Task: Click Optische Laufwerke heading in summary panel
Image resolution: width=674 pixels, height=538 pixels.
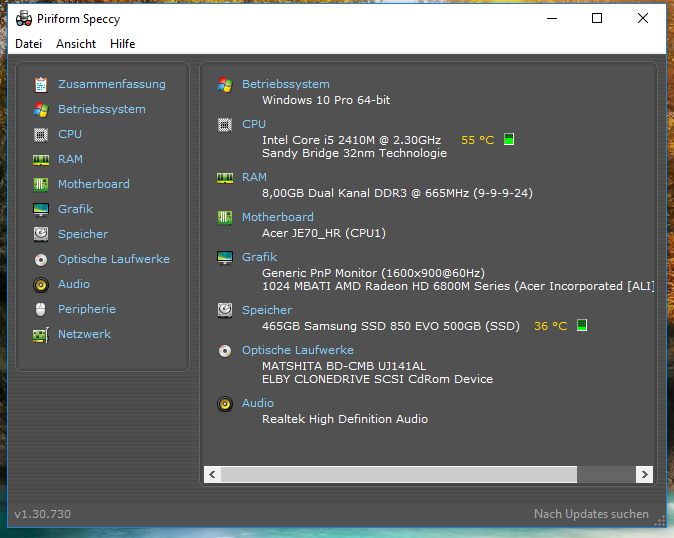Action: click(x=298, y=350)
